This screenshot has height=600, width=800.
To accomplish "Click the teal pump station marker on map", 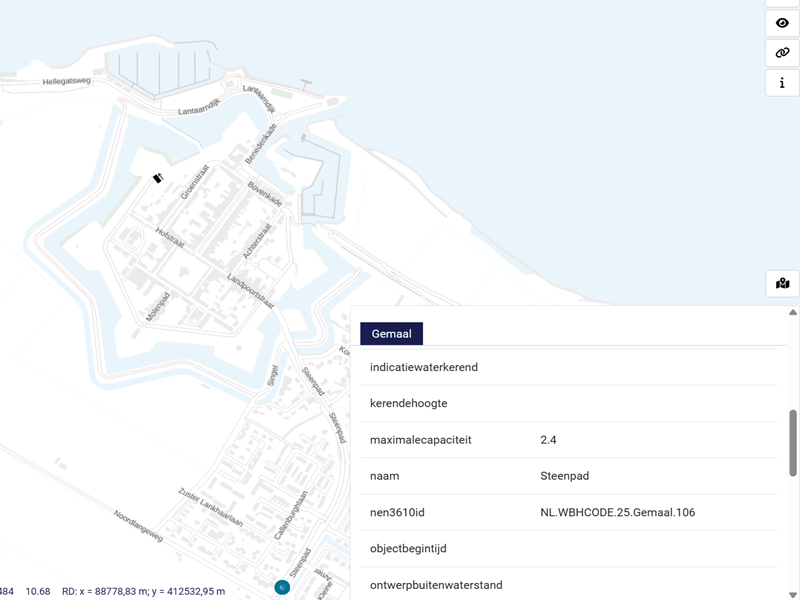I will point(283,587).
